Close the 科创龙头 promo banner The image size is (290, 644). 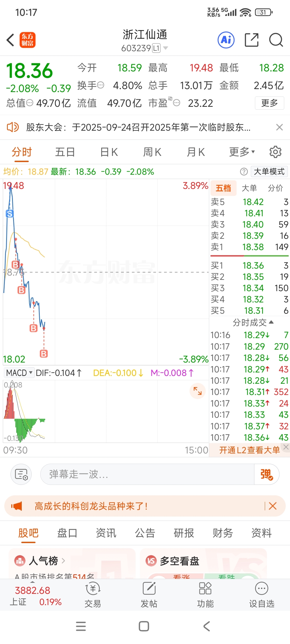[273, 506]
